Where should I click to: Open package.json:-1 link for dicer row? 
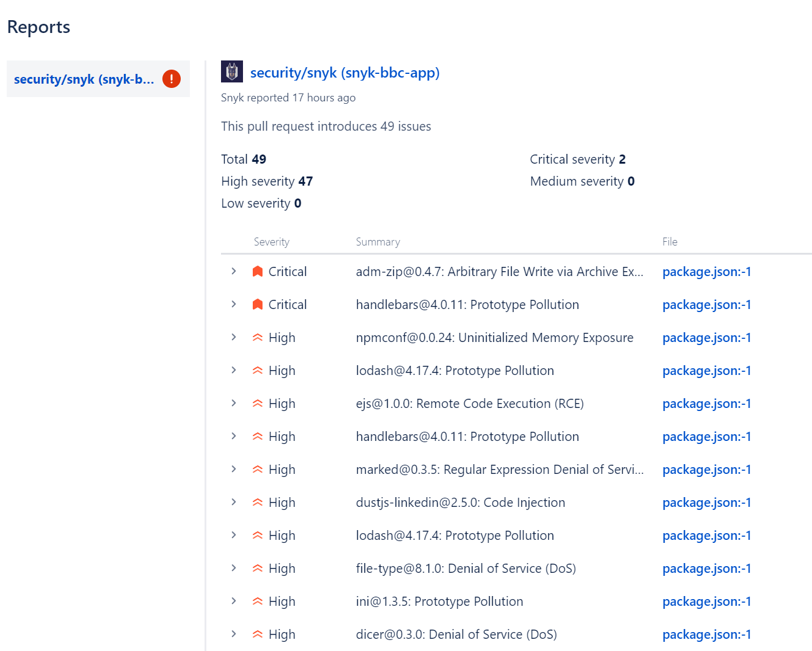pyautogui.click(x=706, y=635)
